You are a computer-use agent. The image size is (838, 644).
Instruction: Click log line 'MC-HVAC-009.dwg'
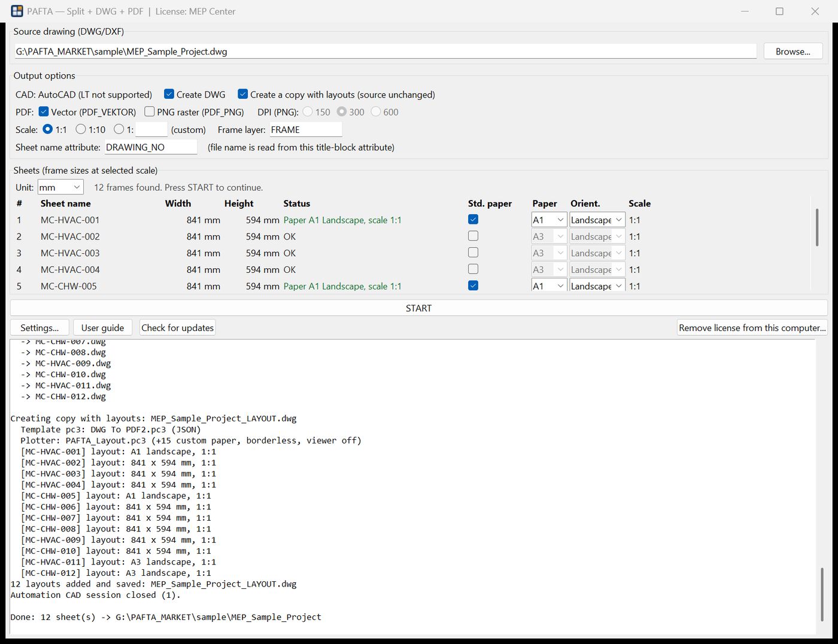(66, 363)
